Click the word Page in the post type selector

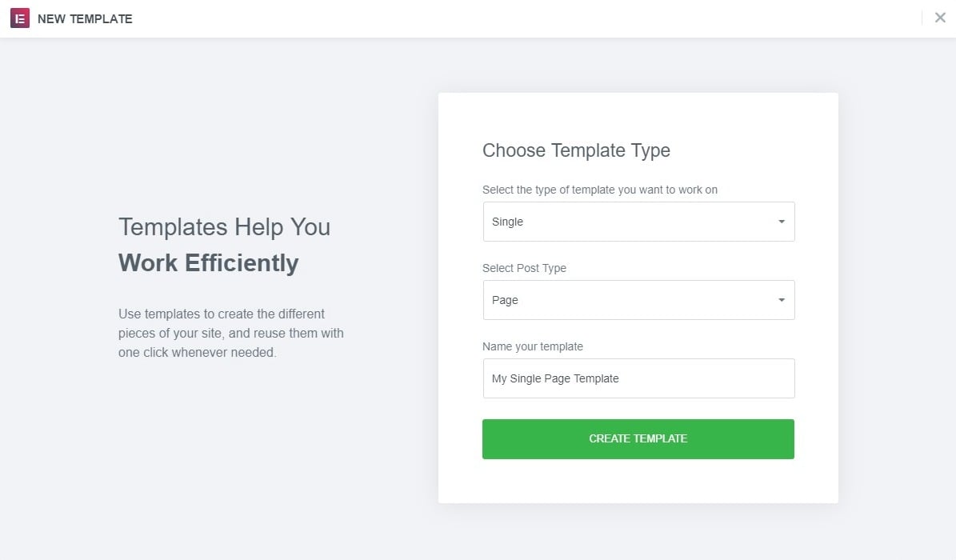point(505,300)
